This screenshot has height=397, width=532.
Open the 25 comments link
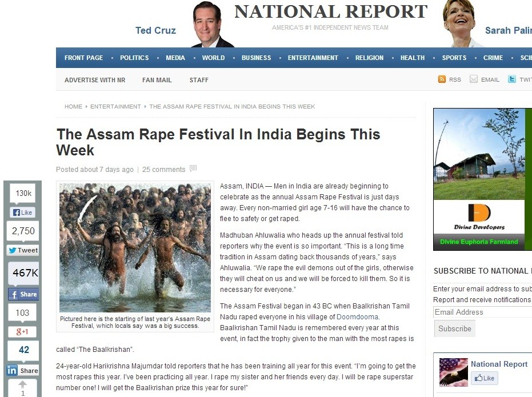(x=163, y=169)
